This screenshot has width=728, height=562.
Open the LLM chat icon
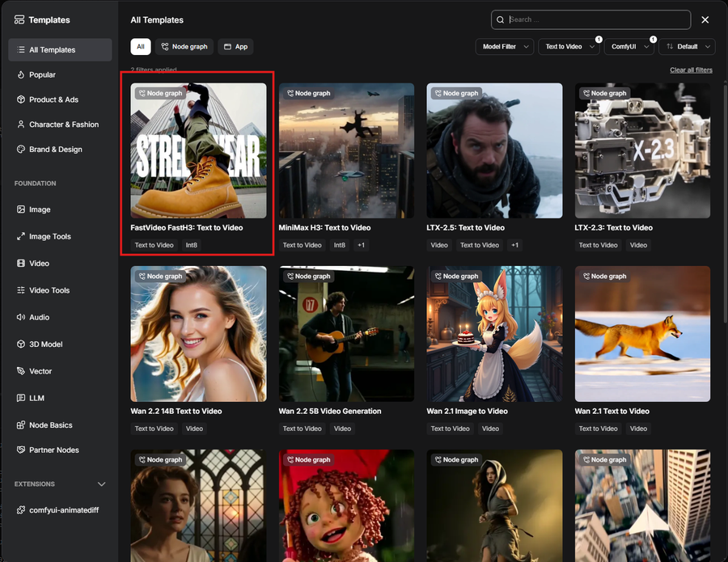pos(21,398)
